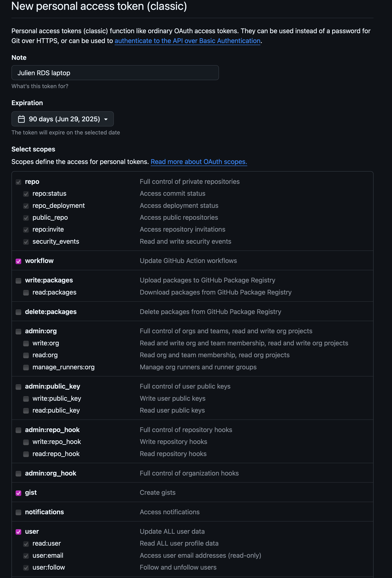Check the write:repo_hook scope
Screen dimensions: 392x578
26,442
